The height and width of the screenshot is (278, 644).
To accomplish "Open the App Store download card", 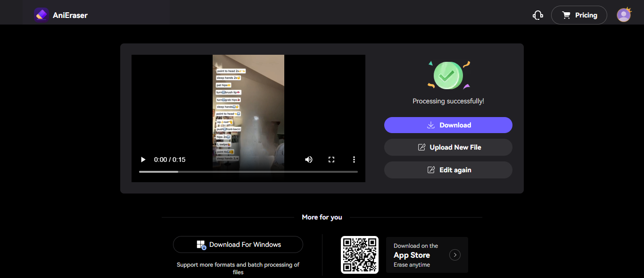I will click(427, 255).
